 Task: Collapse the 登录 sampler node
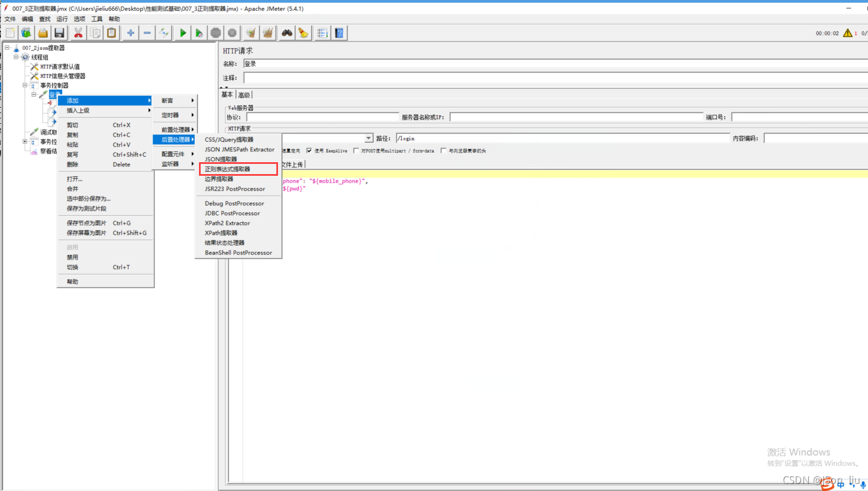(34, 94)
